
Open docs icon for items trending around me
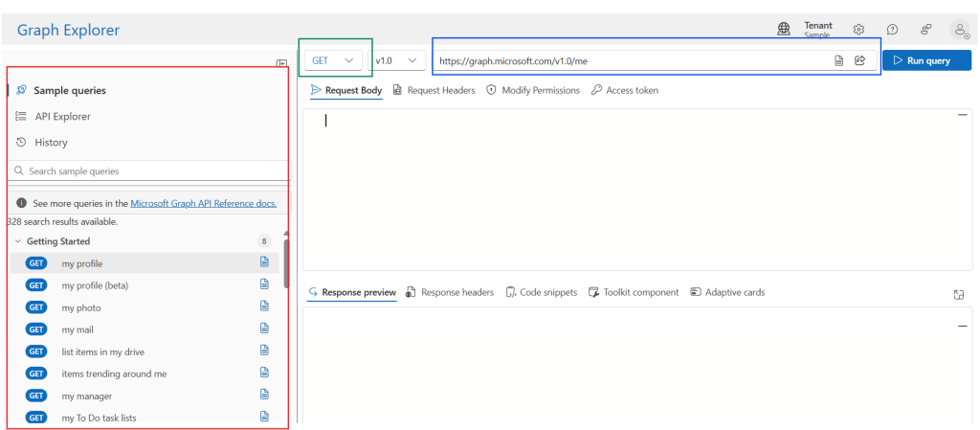tap(264, 373)
